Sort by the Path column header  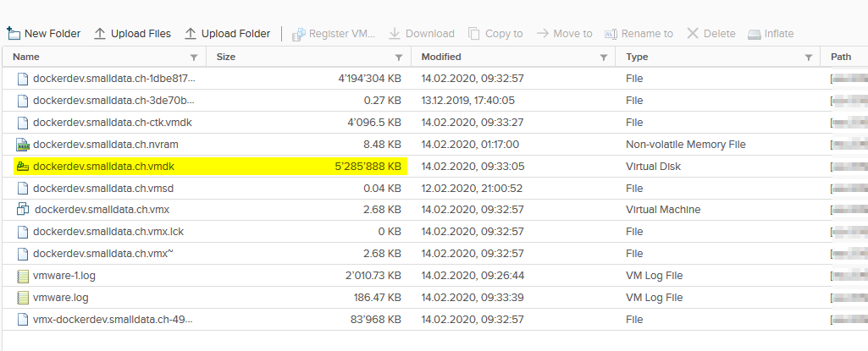click(x=841, y=57)
